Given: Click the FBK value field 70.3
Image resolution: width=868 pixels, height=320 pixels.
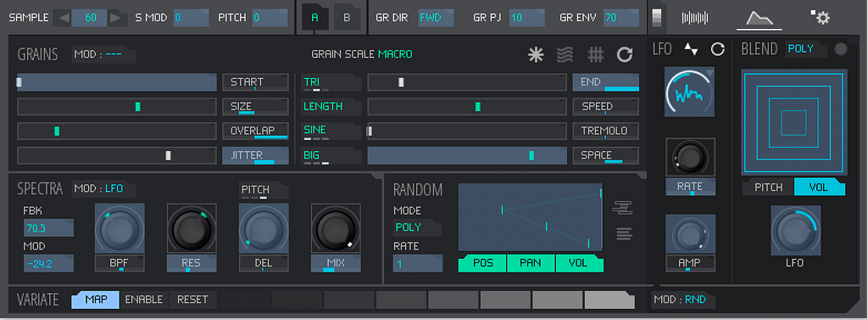Looking at the screenshot, I should coord(48,228).
